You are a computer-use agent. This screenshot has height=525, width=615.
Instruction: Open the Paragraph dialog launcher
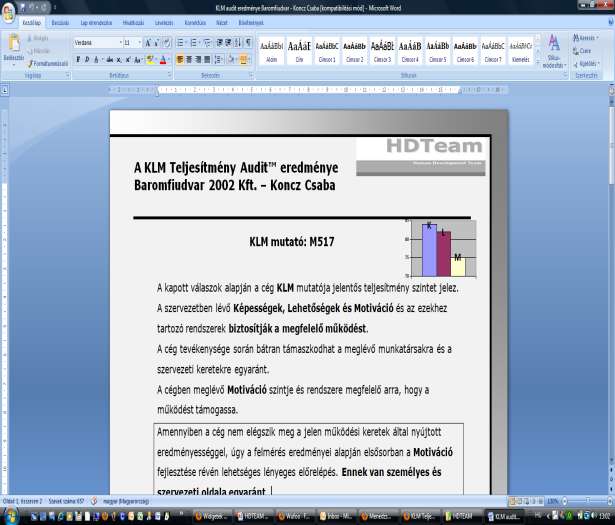pos(251,74)
